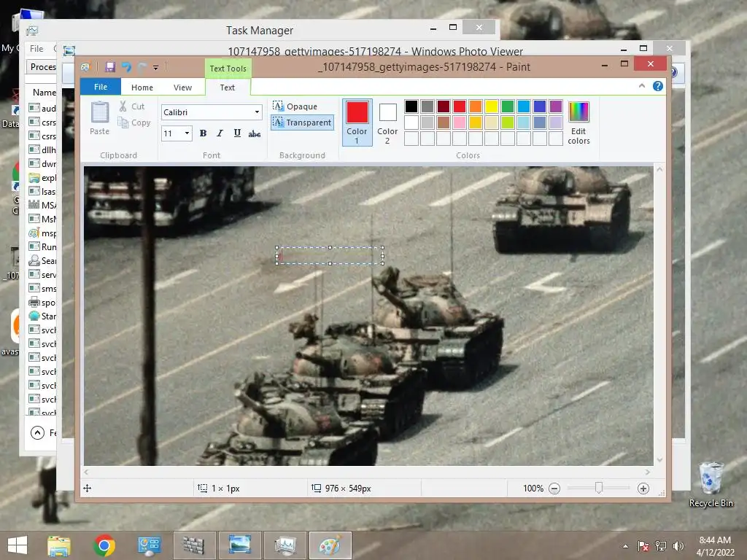Click the volume speaker icon in tray
This screenshot has height=560, width=747.
pos(678,546)
